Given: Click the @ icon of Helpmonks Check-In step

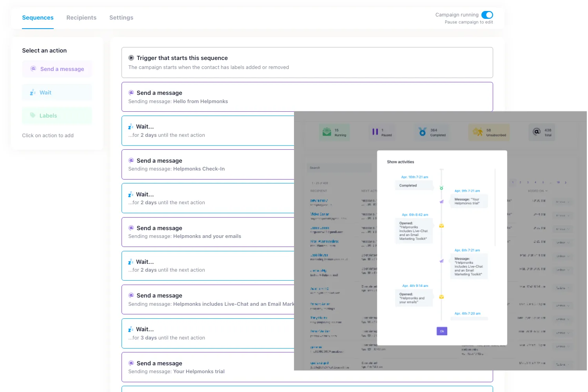Looking at the screenshot, I should (131, 160).
